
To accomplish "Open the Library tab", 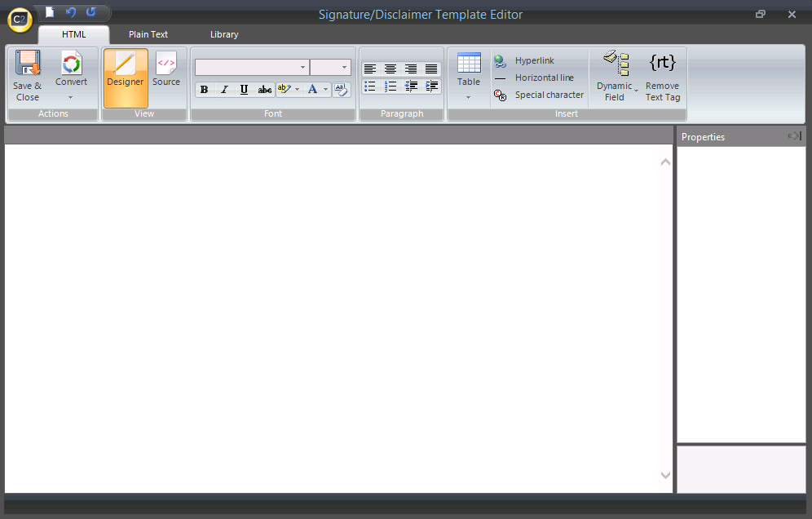I will [x=224, y=34].
